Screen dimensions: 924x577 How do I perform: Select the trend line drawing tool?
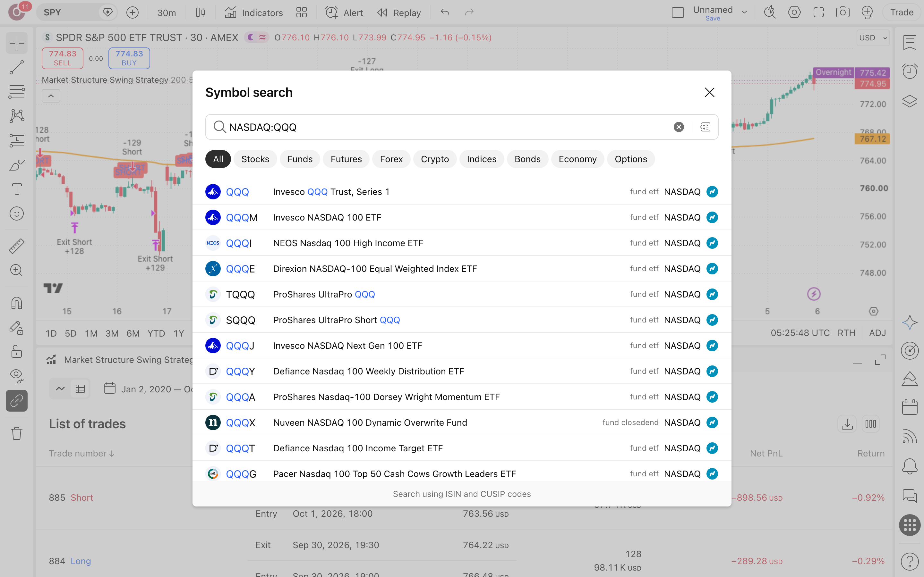click(x=16, y=67)
